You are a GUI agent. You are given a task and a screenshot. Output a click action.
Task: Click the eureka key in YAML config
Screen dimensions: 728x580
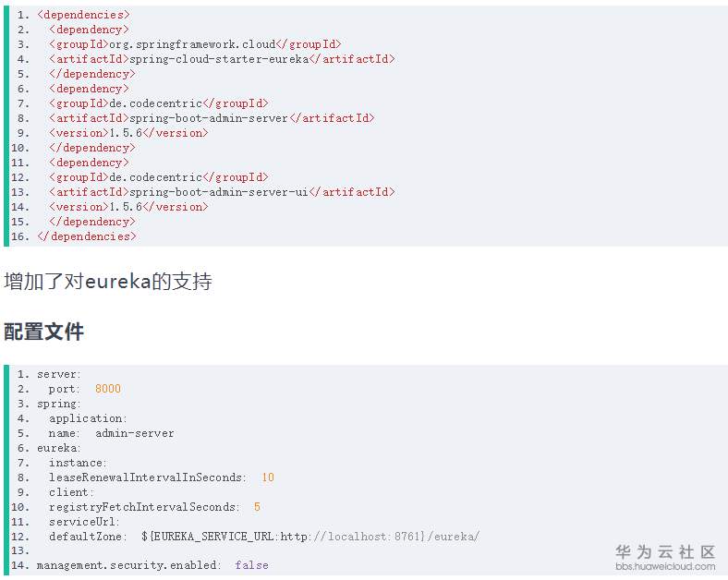coord(58,448)
